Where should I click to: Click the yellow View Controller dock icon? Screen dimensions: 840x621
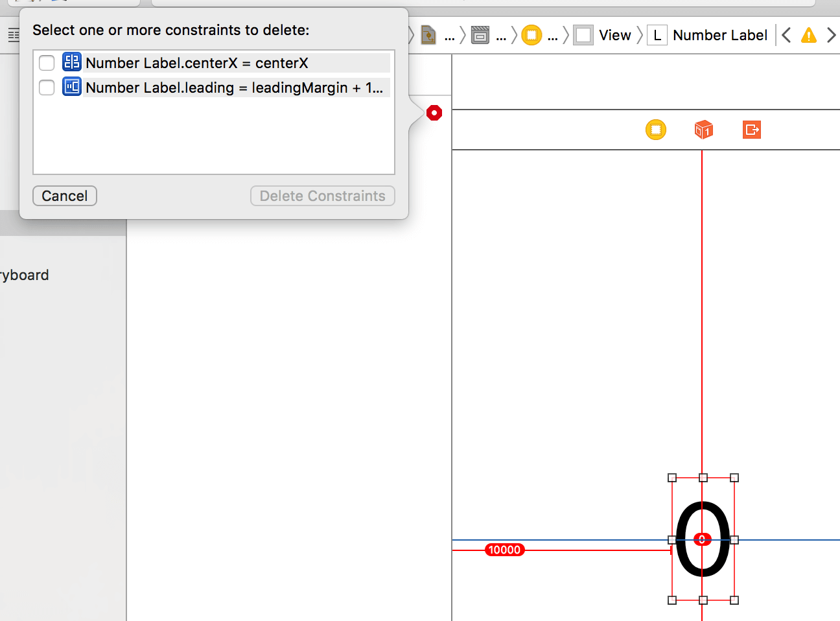[x=656, y=130]
